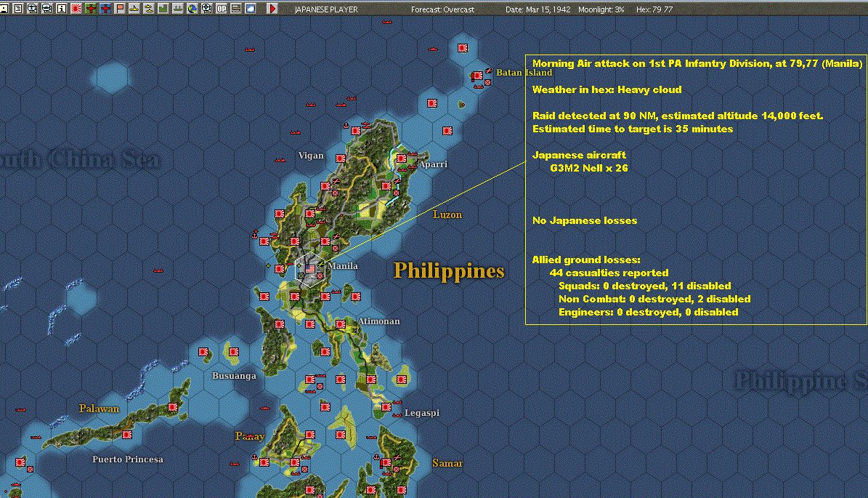Click the 'Raid detected at 90 NM' line
The width and height of the screenshot is (868, 498).
pos(678,116)
